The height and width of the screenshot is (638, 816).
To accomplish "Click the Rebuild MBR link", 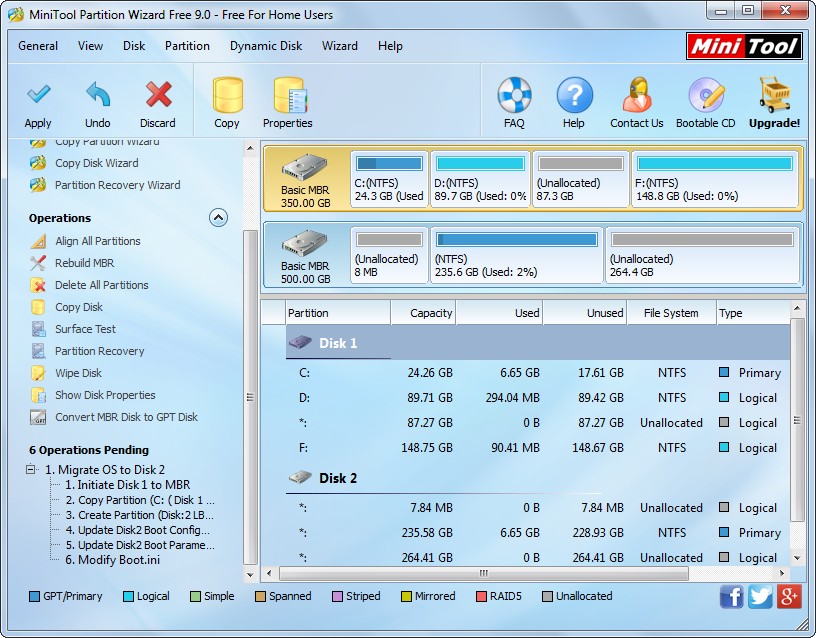I will tap(84, 263).
